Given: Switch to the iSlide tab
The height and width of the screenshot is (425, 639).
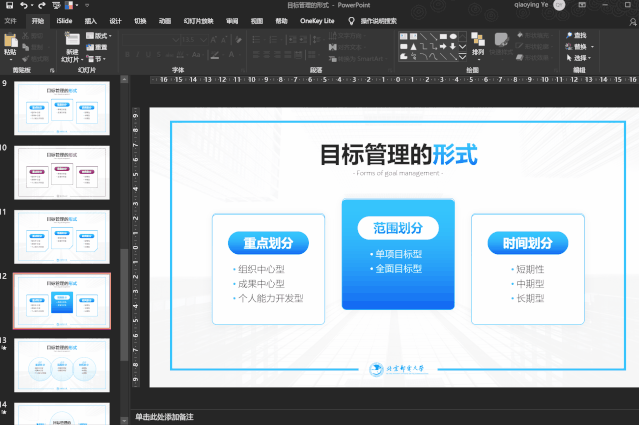Looking at the screenshot, I should pos(64,21).
